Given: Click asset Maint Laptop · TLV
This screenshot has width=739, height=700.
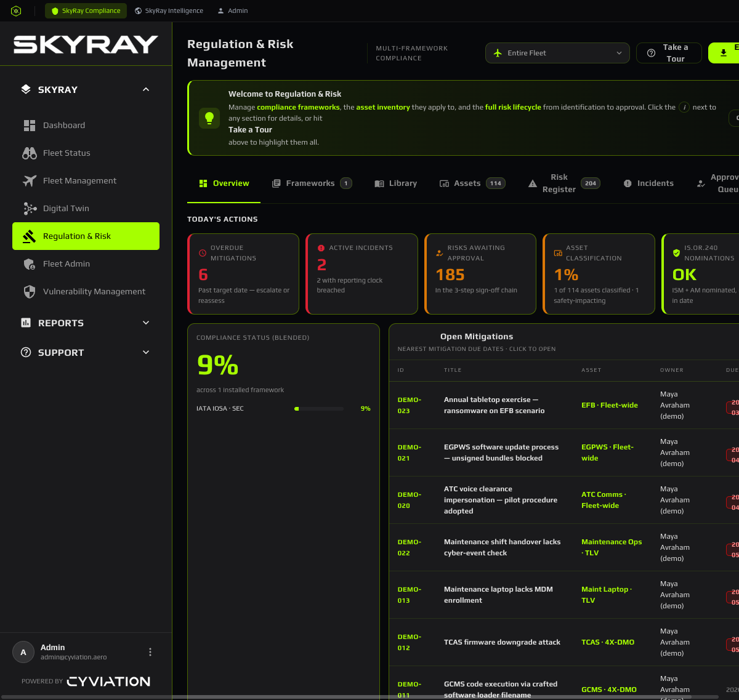Looking at the screenshot, I should tap(607, 595).
